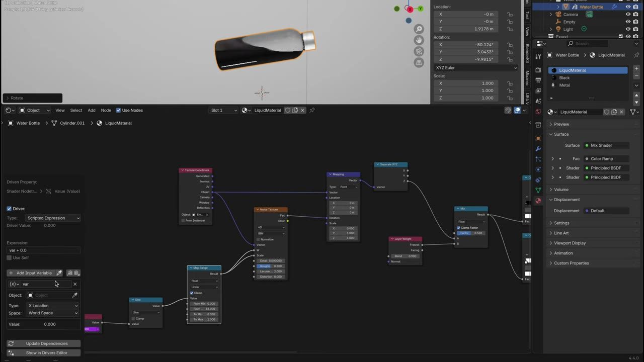Open the Object Data properties tab
Image resolution: width=644 pixels, height=362 pixels.
(538, 190)
